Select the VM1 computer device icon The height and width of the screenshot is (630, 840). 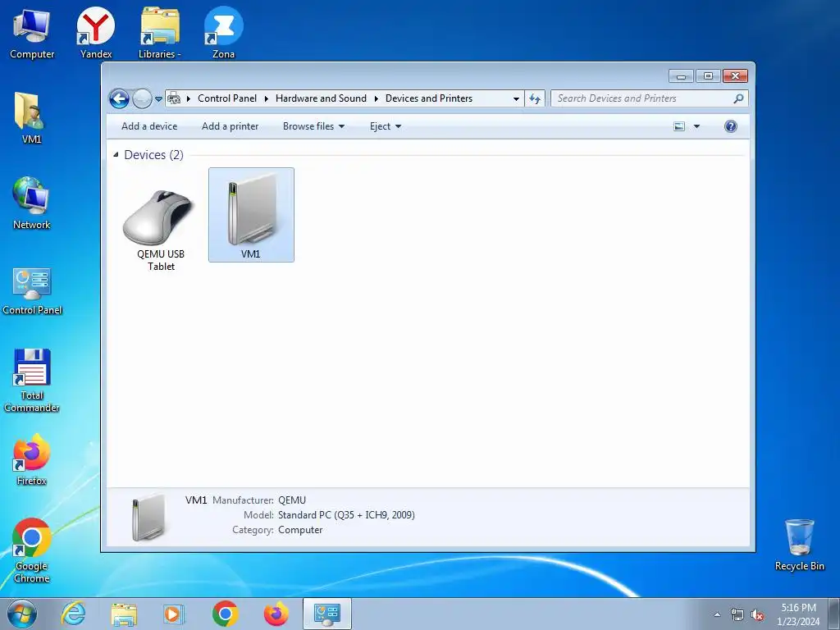coord(251,215)
